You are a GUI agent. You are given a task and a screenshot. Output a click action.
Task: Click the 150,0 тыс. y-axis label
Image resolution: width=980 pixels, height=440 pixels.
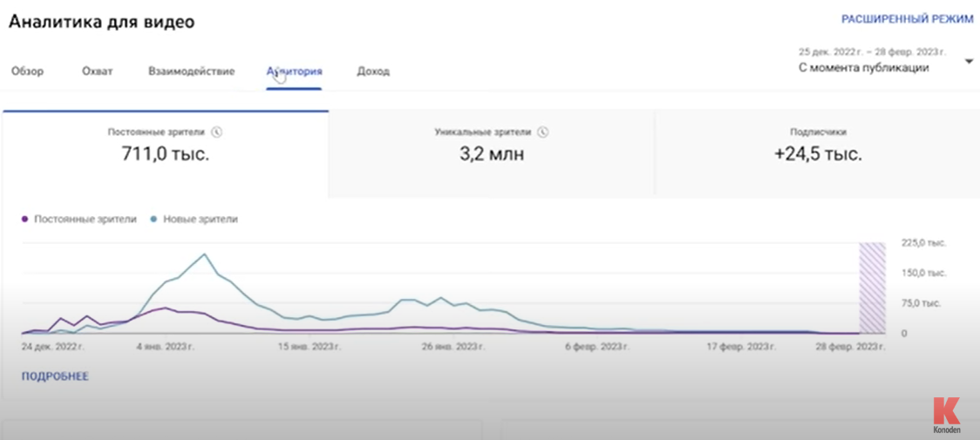pyautogui.click(x=923, y=273)
